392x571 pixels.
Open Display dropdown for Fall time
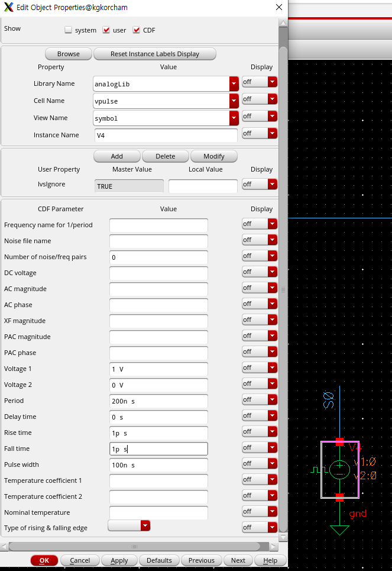coord(272,447)
